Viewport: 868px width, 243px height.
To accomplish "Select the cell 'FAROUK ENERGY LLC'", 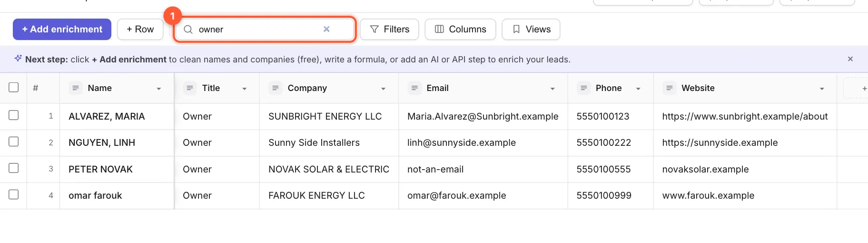I will click(329, 196).
